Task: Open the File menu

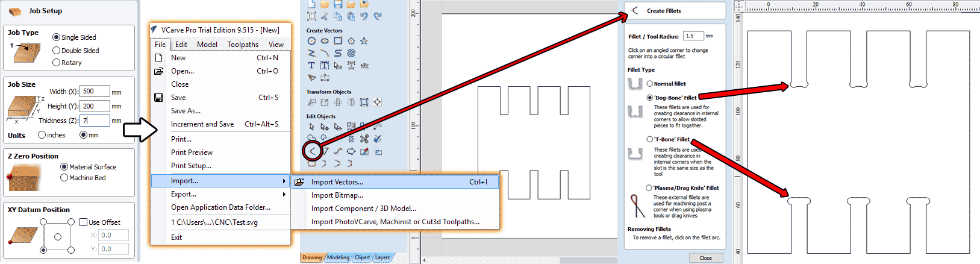Action: 160,44
